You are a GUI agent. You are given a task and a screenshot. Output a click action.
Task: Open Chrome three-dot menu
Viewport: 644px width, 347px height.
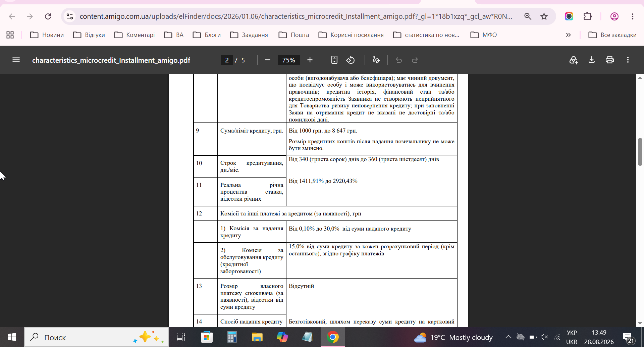pyautogui.click(x=633, y=16)
